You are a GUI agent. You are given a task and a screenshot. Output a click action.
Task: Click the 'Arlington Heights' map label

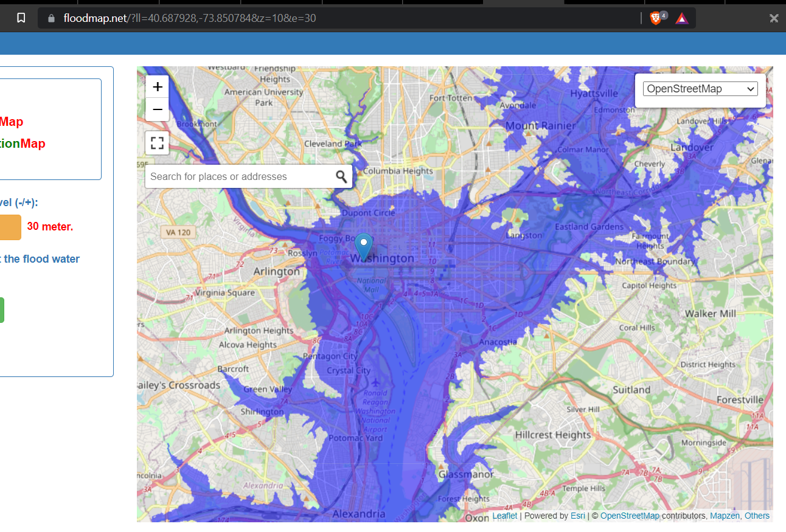coord(259,331)
